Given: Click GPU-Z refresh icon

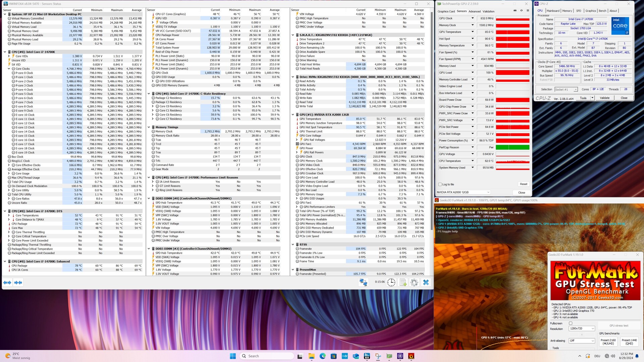Looking at the screenshot, I should click(x=521, y=11).
